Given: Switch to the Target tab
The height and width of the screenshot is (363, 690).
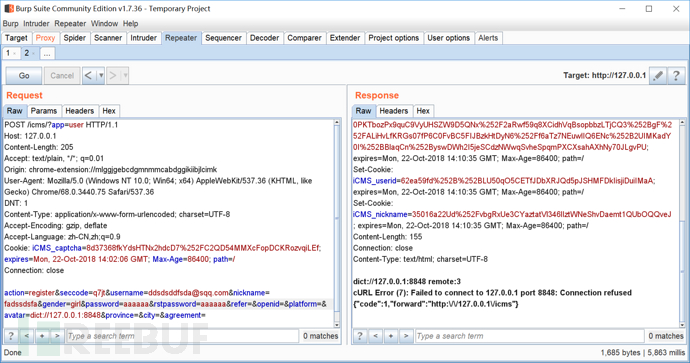Looking at the screenshot, I should click(x=16, y=38).
